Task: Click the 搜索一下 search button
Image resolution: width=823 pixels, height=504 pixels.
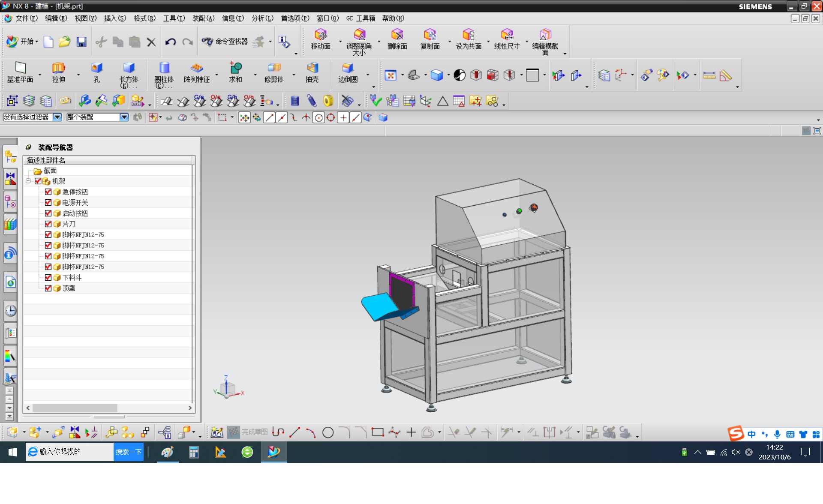Action: (128, 452)
